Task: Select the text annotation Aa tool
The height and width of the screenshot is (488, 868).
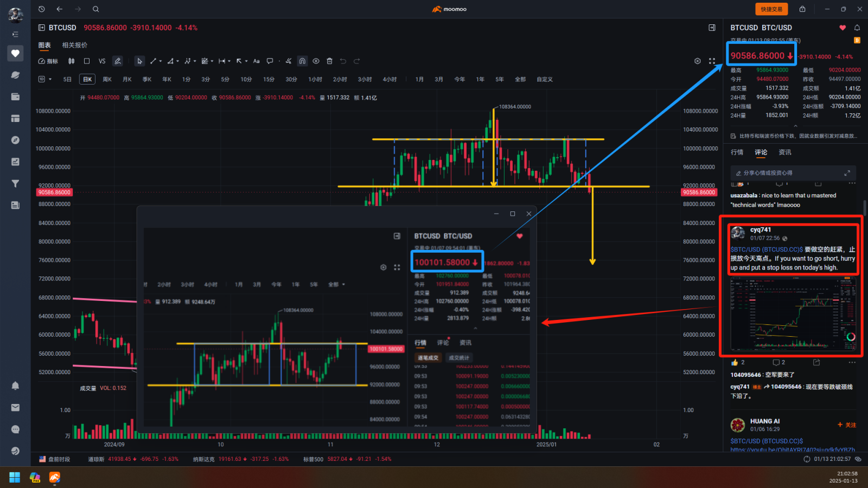Action: pos(256,61)
